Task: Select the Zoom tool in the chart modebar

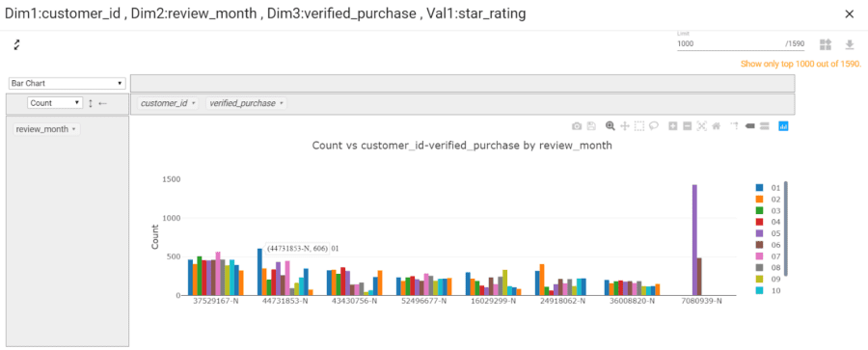Action: [610, 126]
